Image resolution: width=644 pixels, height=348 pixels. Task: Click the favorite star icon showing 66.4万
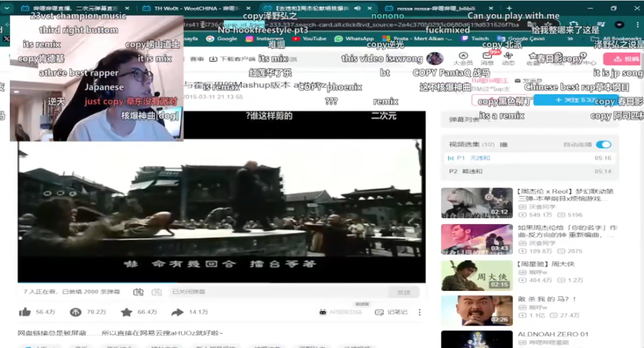126,312
